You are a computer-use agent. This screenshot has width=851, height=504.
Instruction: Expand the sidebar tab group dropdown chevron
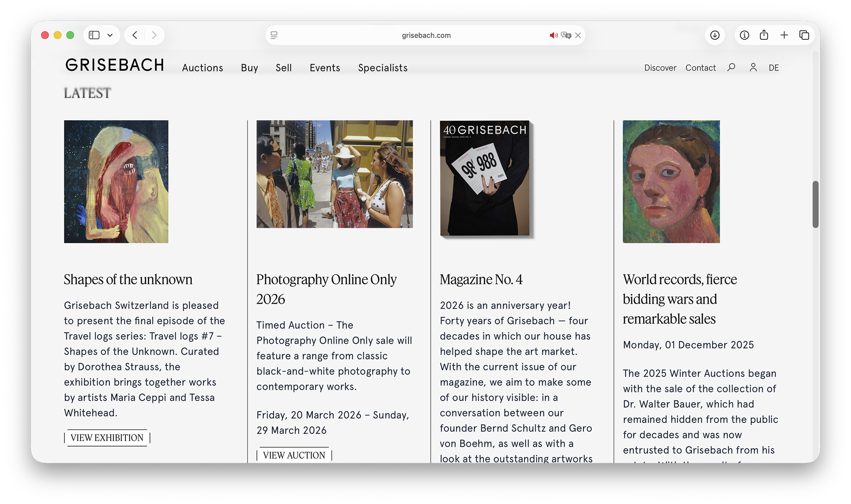click(x=110, y=35)
